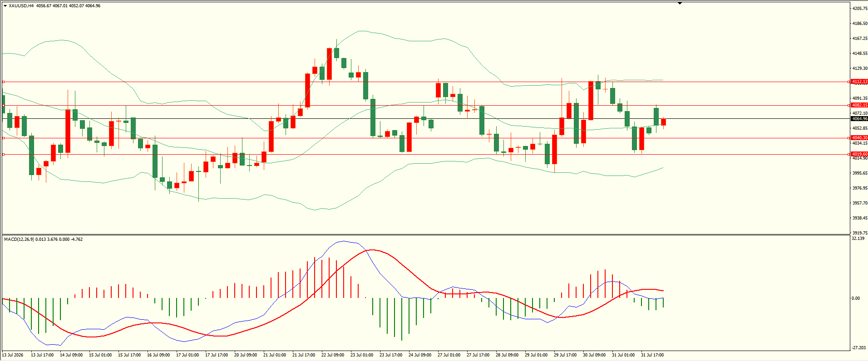Click the 27 Jul 01:00 time label
The width and height of the screenshot is (868, 361).
pyautogui.click(x=449, y=355)
